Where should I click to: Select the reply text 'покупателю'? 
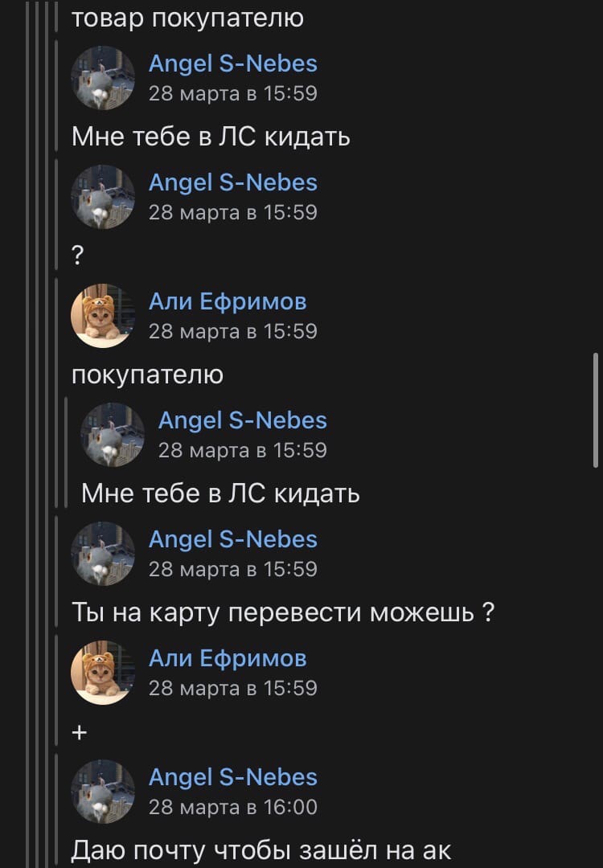pos(148,375)
